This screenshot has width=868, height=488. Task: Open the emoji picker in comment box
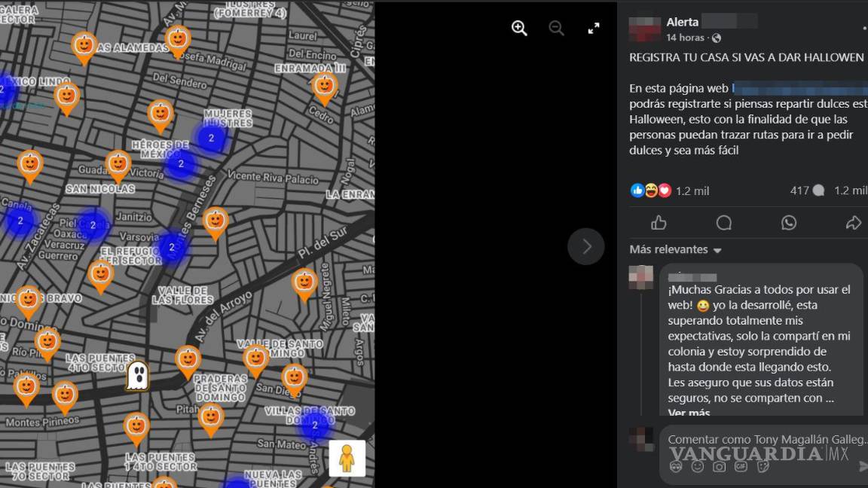698,467
